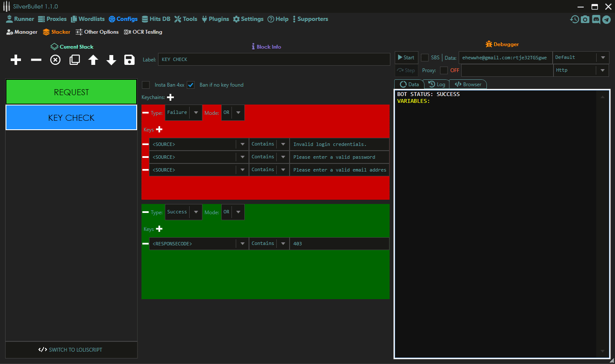Click Switch to LoliScript

click(71, 349)
